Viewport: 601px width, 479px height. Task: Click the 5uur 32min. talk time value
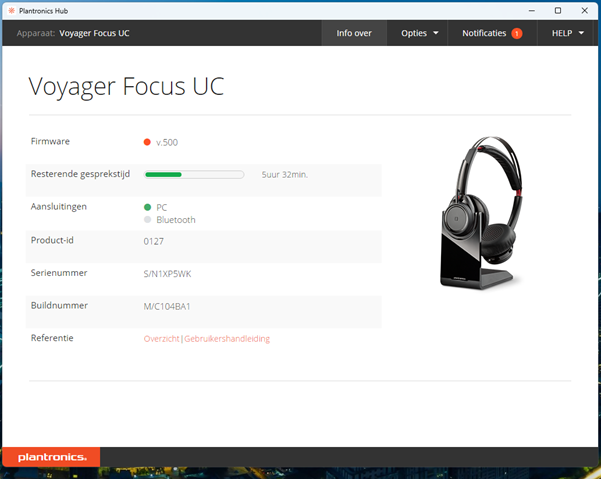(285, 175)
